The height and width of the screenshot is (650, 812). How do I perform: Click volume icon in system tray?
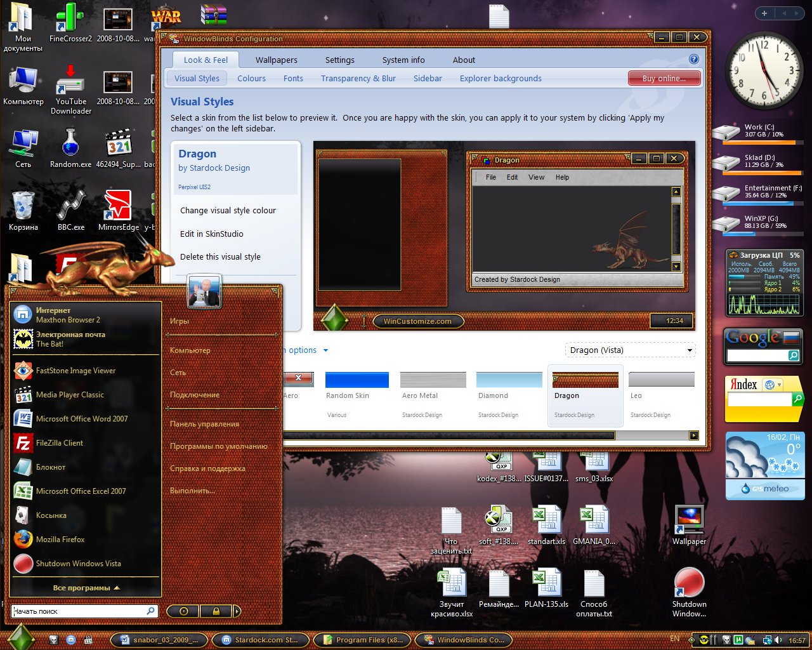tap(778, 640)
